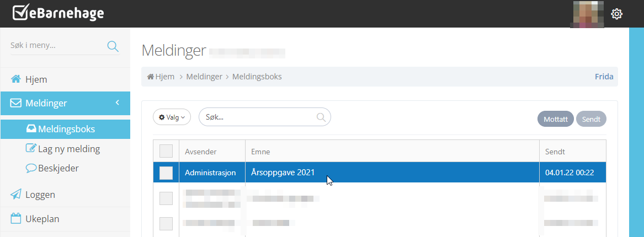Viewport: 644px width, 237px height.
Task: Tick the checkbox in the row below Årsoppgave 2021
Action: pos(166,198)
